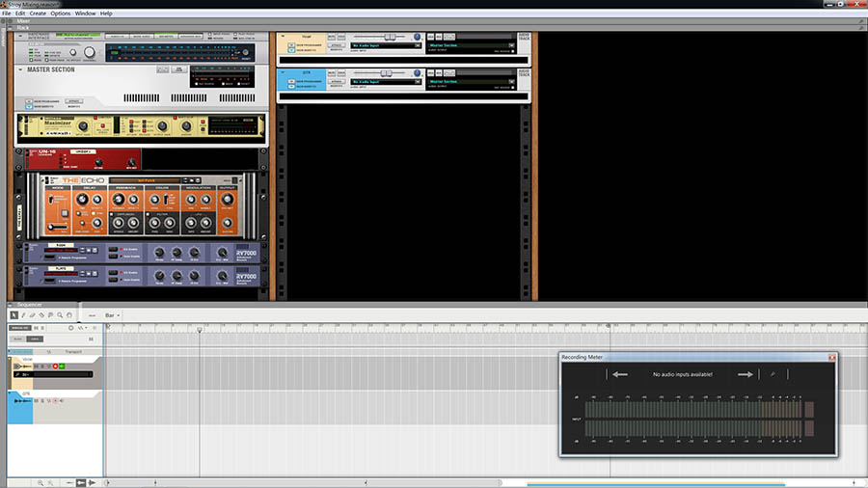Toggle Show Insert FX on Master Section
The image size is (868, 488).
pyautogui.click(x=29, y=106)
